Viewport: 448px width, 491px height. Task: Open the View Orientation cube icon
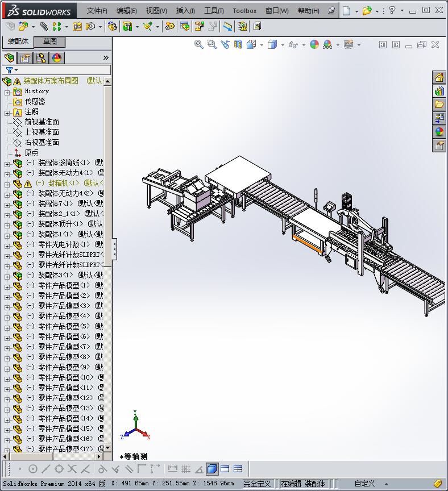click(251, 44)
